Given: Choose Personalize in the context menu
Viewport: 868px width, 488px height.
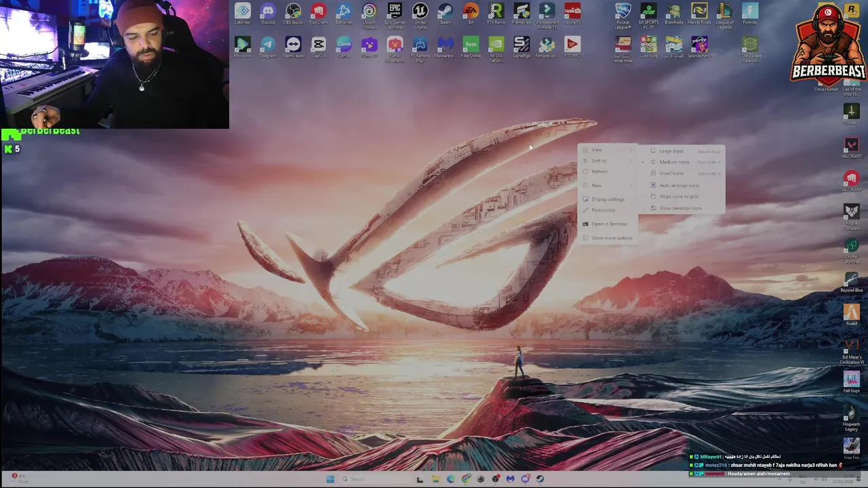Looking at the screenshot, I should 607,210.
